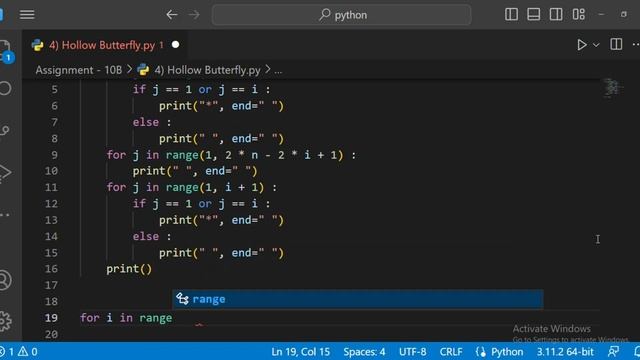Viewport: 640px width, 360px height.
Task: Select range autocomplete suggestion
Action: click(358, 299)
